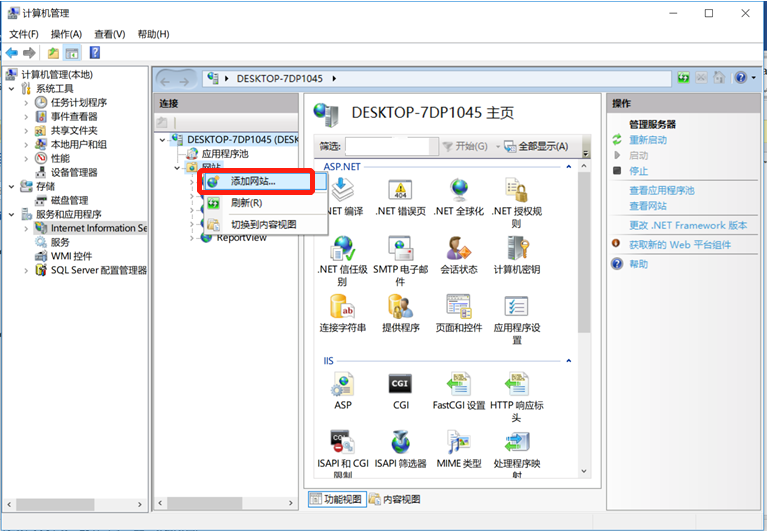Select 应用程序池 in the 连接 tree
Screen dimensions: 767x531
(225, 154)
